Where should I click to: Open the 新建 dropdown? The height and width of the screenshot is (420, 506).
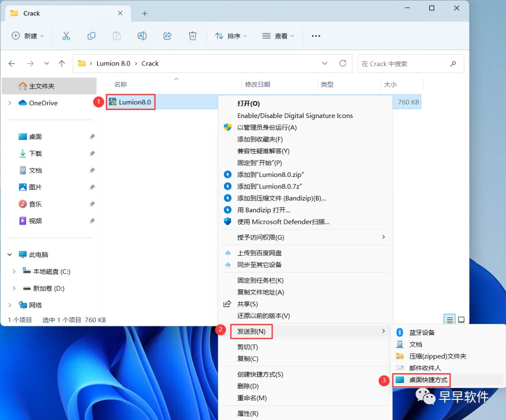(28, 36)
